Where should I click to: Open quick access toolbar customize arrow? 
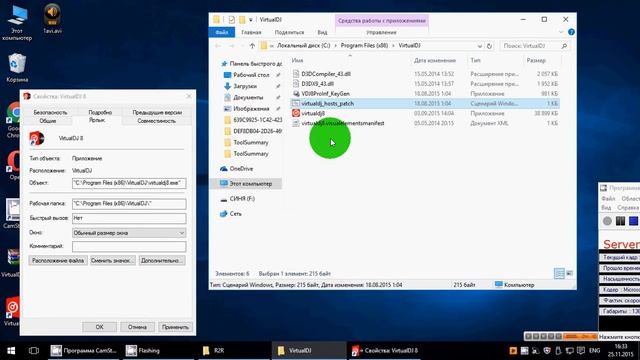click(x=251, y=20)
